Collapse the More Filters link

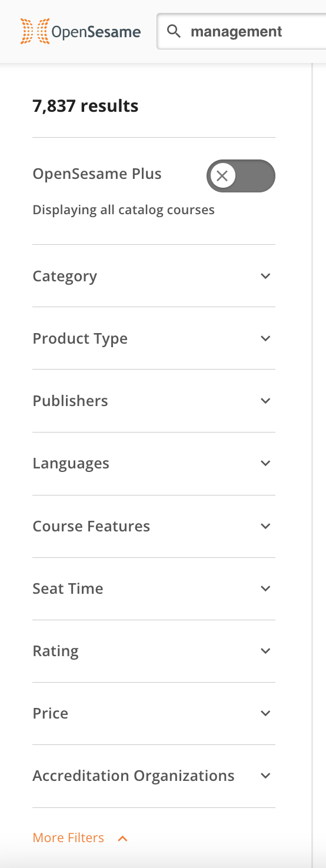(80, 838)
